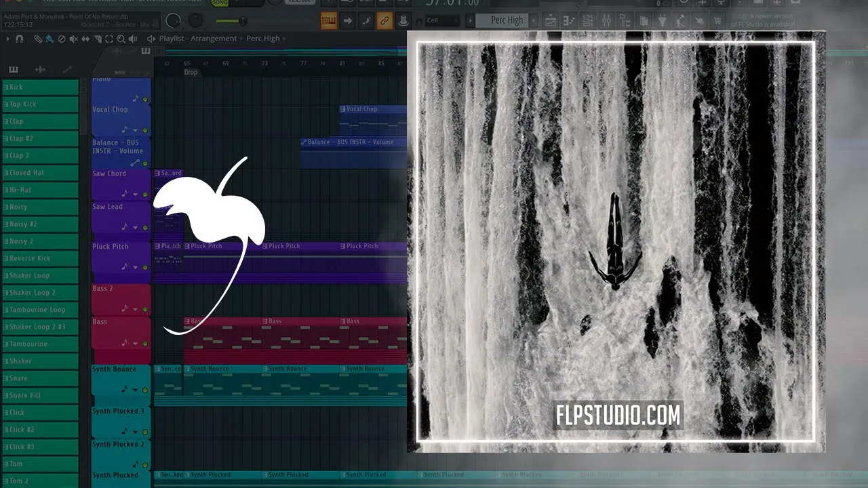This screenshot has width=868, height=488.
Task: Open the Saw Chord track dropdown arrow
Action: (x=135, y=195)
